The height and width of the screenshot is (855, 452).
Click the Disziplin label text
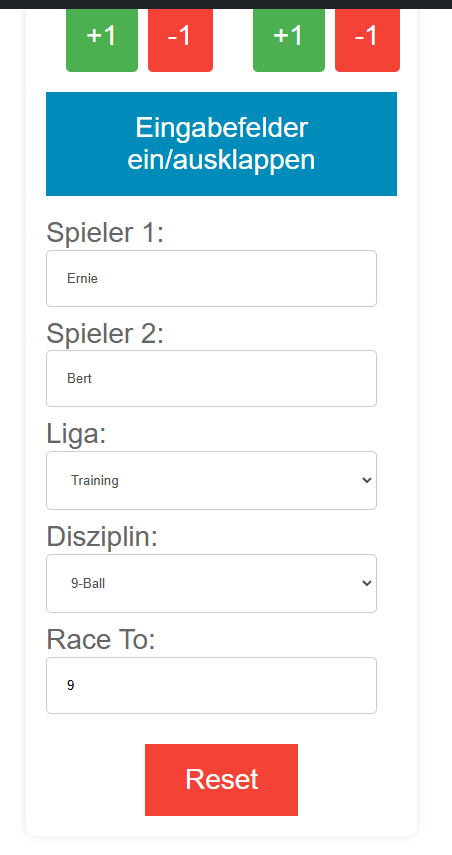102,538
